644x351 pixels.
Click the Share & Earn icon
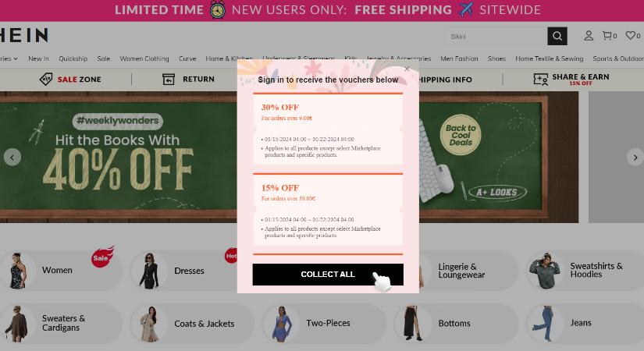[x=540, y=79]
